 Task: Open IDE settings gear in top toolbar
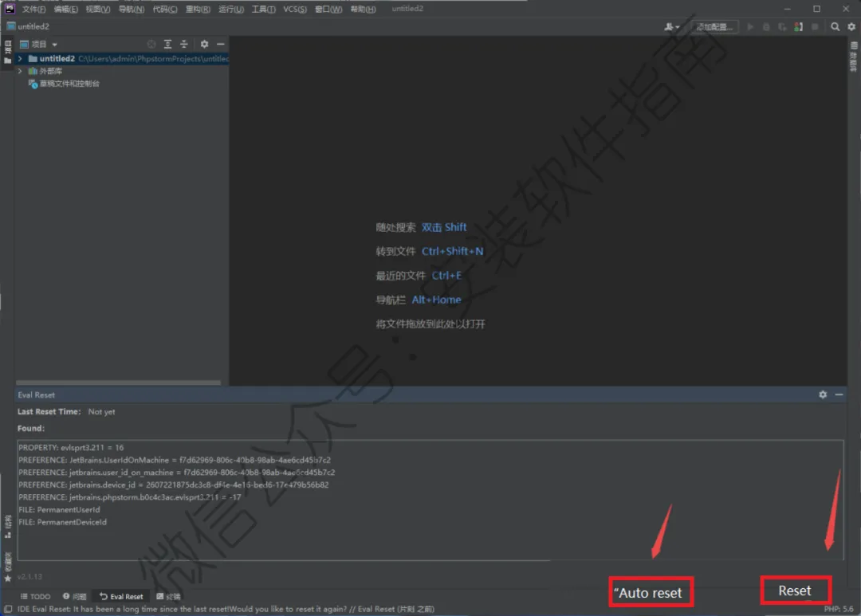point(851,26)
